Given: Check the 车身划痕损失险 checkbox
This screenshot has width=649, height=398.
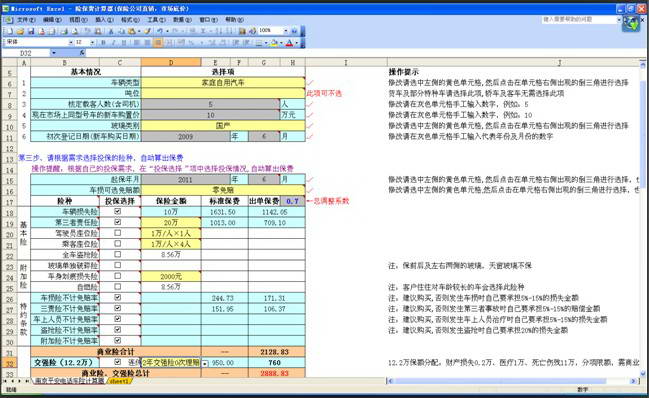Looking at the screenshot, I should (118, 276).
